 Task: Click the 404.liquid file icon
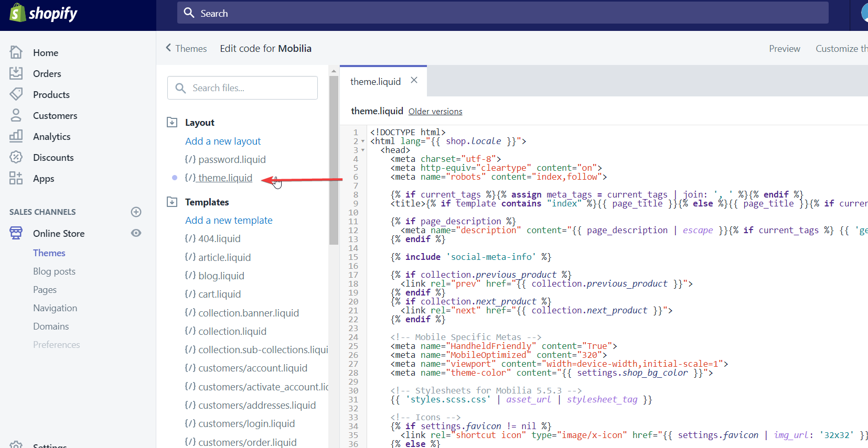point(190,238)
